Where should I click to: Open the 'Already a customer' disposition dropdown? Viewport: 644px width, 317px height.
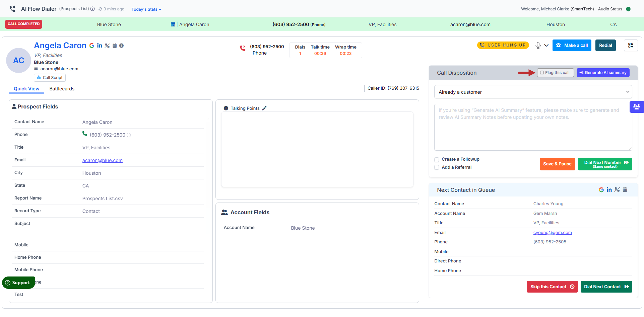click(x=533, y=92)
